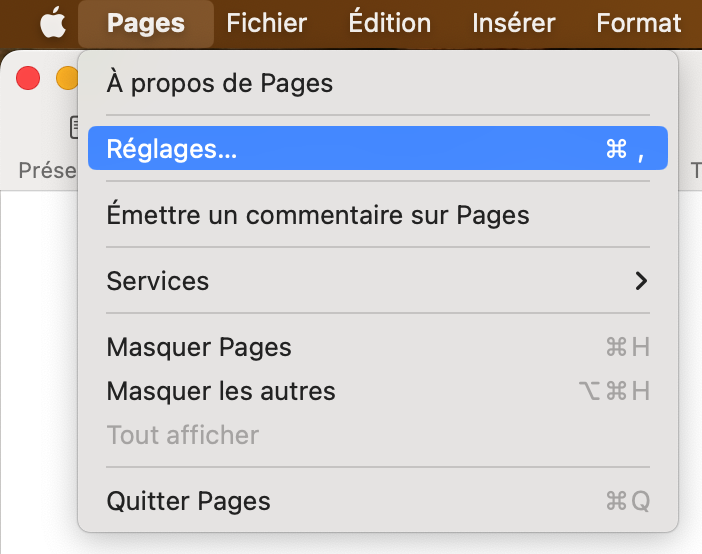702x554 pixels.
Task: Open the Apple logo menu
Action: pyautogui.click(x=52, y=22)
